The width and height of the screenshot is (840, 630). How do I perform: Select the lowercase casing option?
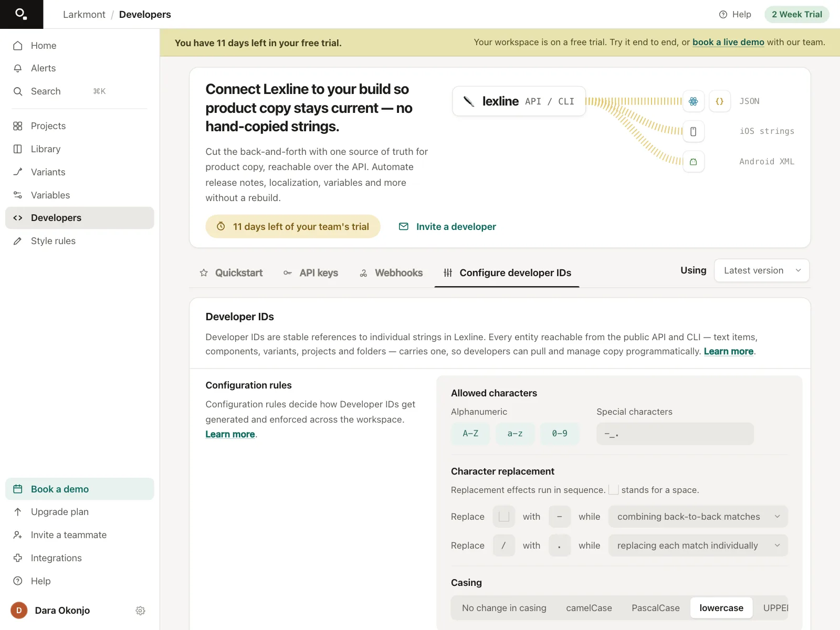[721, 608]
